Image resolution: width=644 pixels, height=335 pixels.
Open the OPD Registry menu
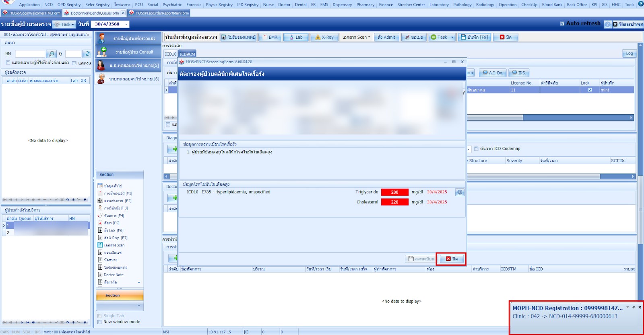tap(69, 4)
